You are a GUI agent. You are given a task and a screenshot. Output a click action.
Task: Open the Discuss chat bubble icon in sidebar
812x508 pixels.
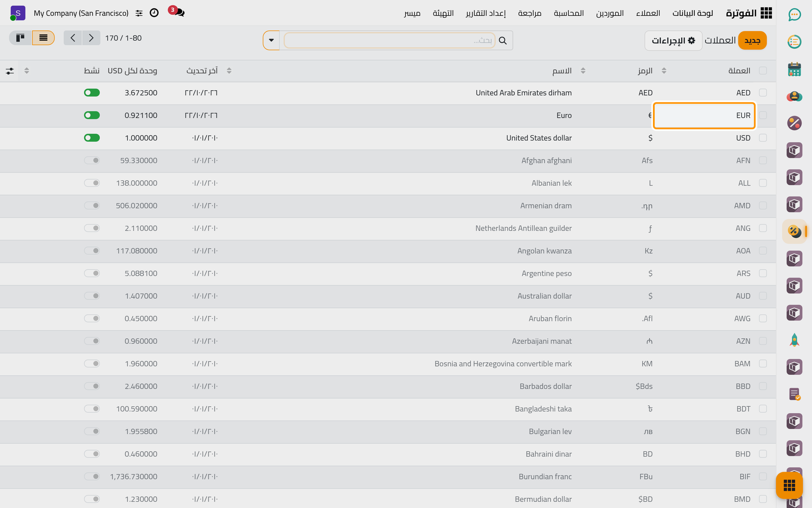coord(794,15)
